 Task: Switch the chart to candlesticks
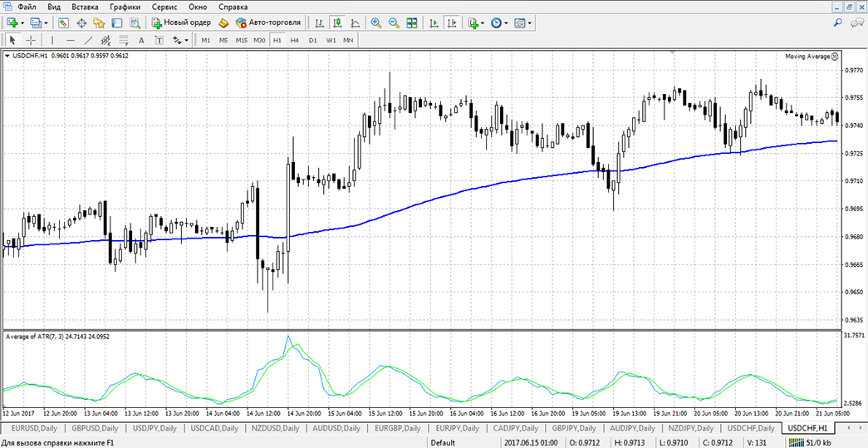coord(337,22)
